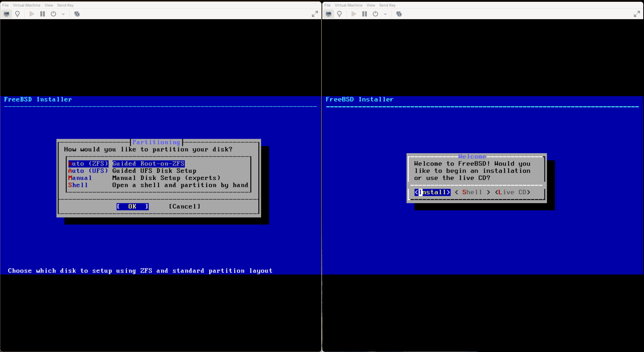Image resolution: width=644 pixels, height=352 pixels.
Task: Manage VM snapshots in left window
Action: [x=77, y=14]
